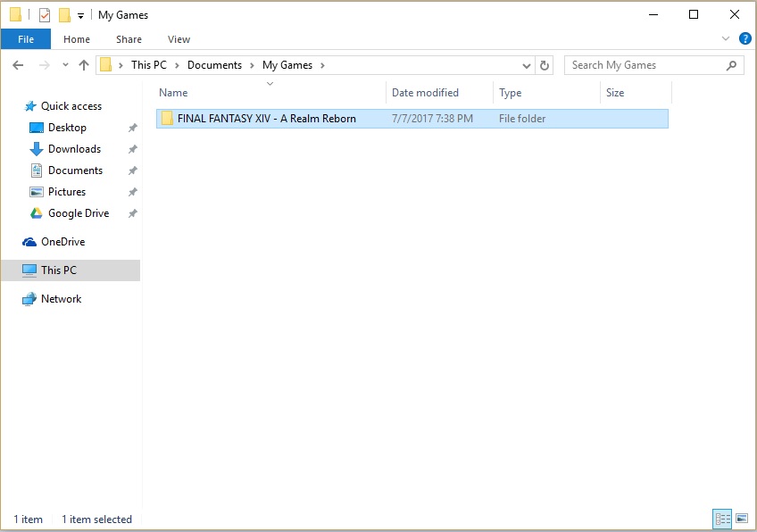Screen dimensions: 757x532
Task: Switch to Details view layout
Action: pos(722,520)
